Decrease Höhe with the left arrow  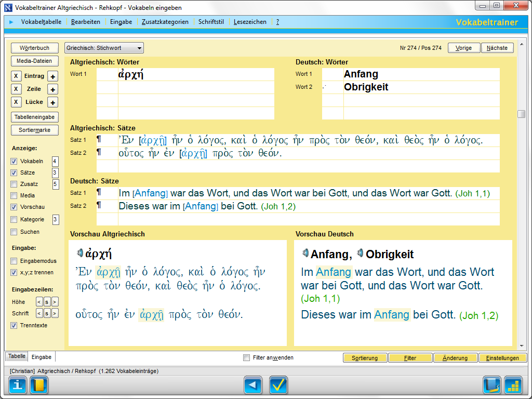(x=39, y=302)
